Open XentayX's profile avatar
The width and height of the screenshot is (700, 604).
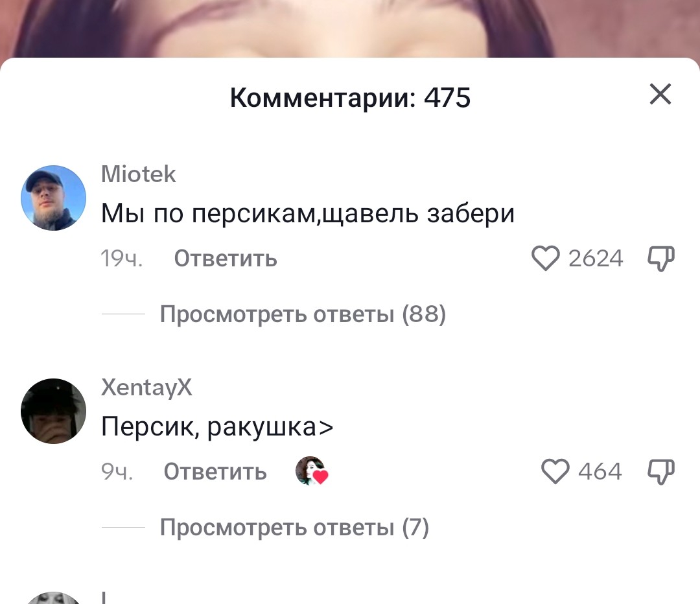tap(54, 411)
